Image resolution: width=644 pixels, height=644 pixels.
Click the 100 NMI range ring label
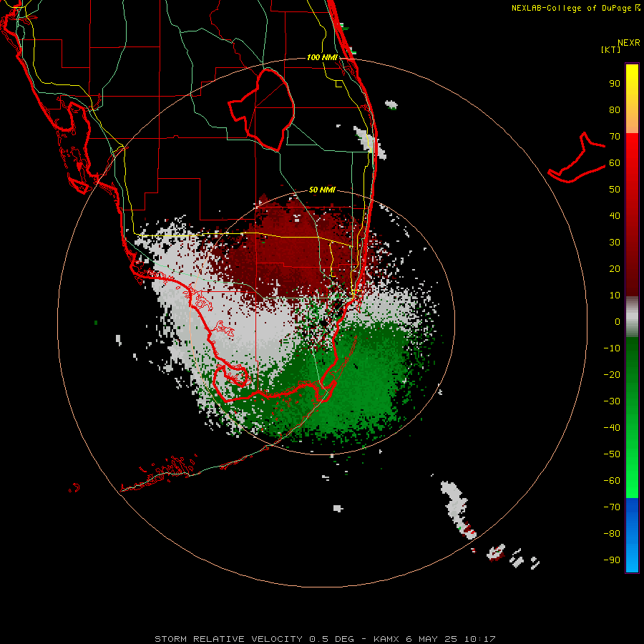point(323,57)
